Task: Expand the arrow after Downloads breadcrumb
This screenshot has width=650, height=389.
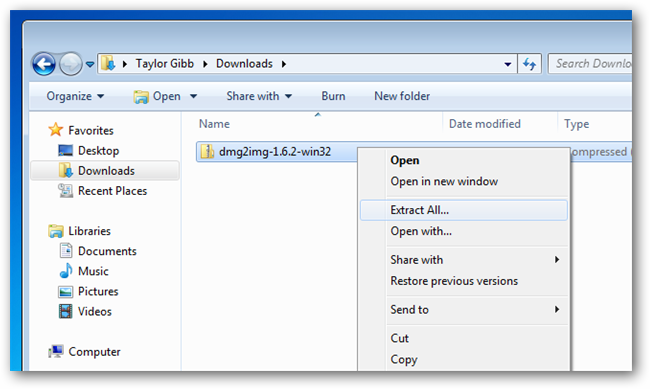Action: 284,64
